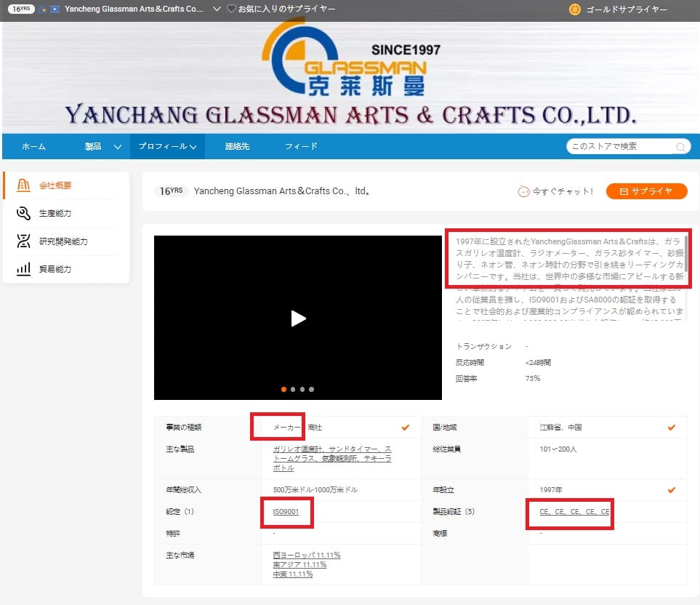
Task: Click the envelope icon on the orange supplier button
Action: [624, 191]
